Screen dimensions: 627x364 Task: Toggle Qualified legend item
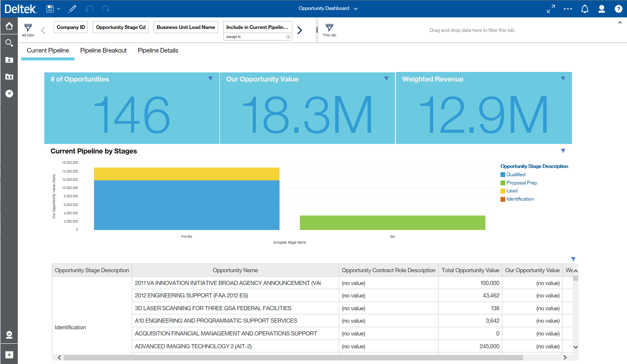(516, 175)
